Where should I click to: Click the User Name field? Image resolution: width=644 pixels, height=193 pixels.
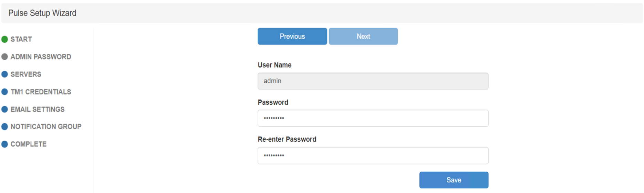[373, 81]
